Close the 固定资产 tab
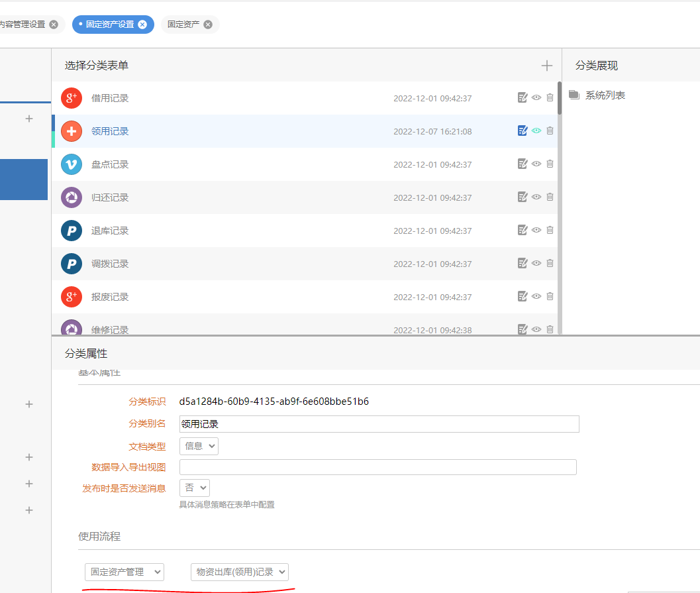Screen dimensions: 700x593 pos(207,23)
